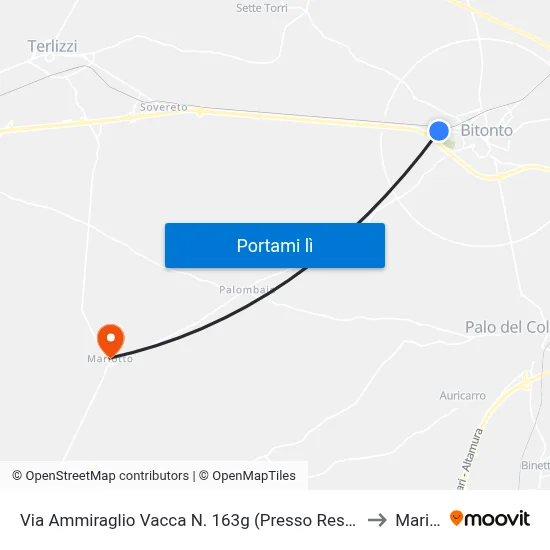Viewport: 550px width, 550px height.
Task: Click the Palo del Colle label
Action: click(507, 327)
